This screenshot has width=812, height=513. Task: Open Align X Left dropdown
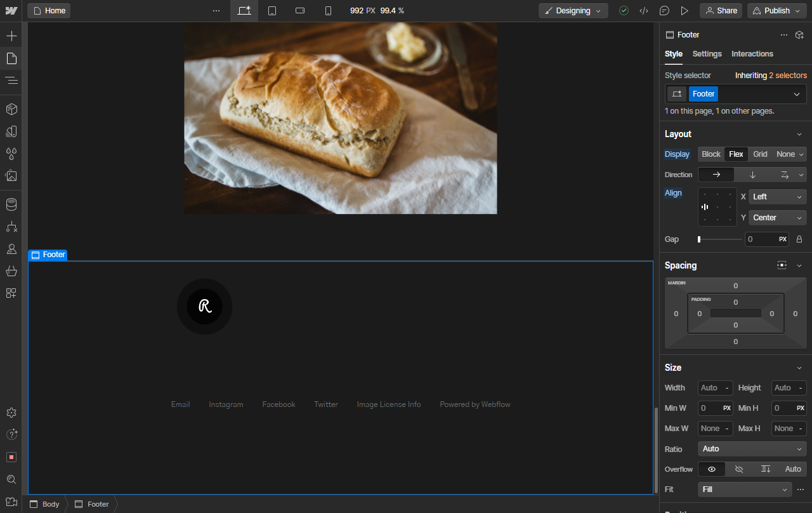[x=777, y=197]
